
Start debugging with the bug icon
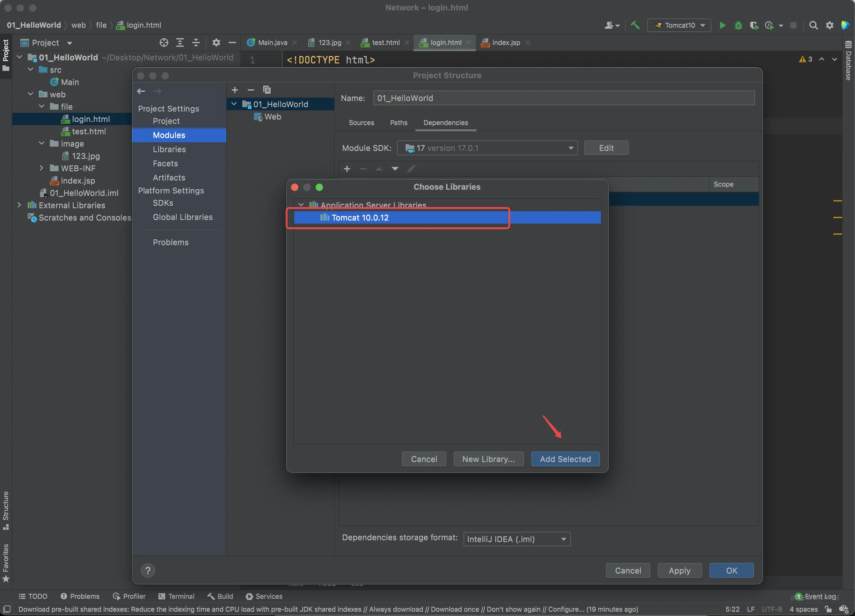738,25
